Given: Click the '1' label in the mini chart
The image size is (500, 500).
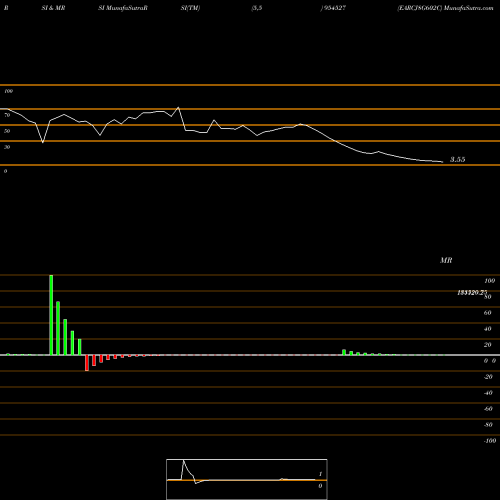Looking at the screenshot, I should (320, 474).
